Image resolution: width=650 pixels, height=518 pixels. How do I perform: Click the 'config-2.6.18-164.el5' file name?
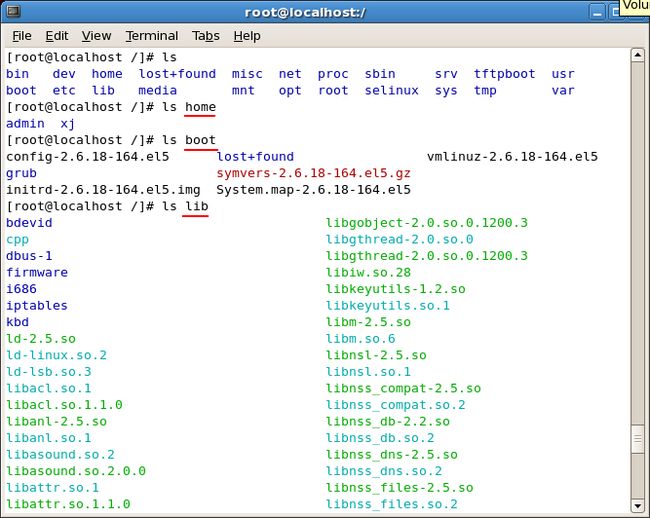click(87, 157)
